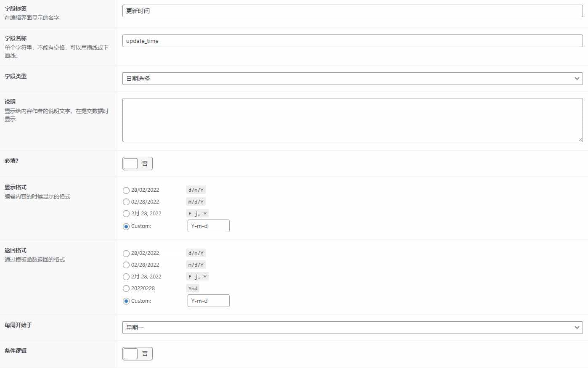Click the chevron arrow of 每周开始于 dropdown
The height and width of the screenshot is (368, 588).
pyautogui.click(x=577, y=328)
